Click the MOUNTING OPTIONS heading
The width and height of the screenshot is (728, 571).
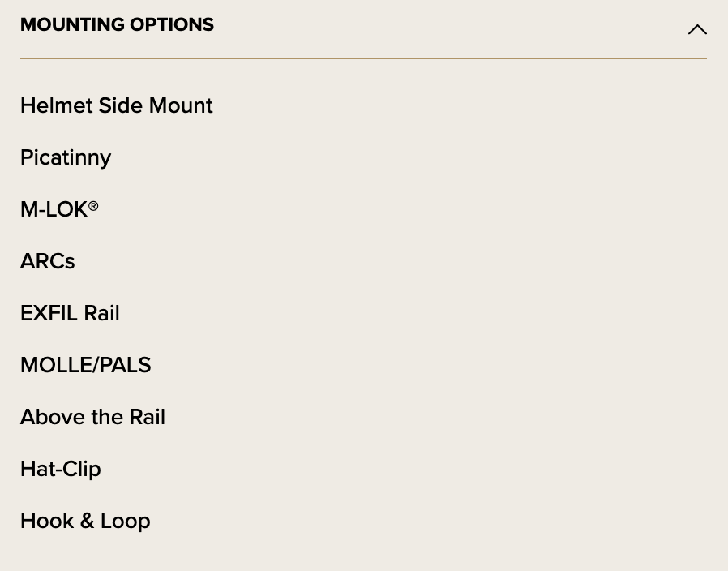coord(117,24)
